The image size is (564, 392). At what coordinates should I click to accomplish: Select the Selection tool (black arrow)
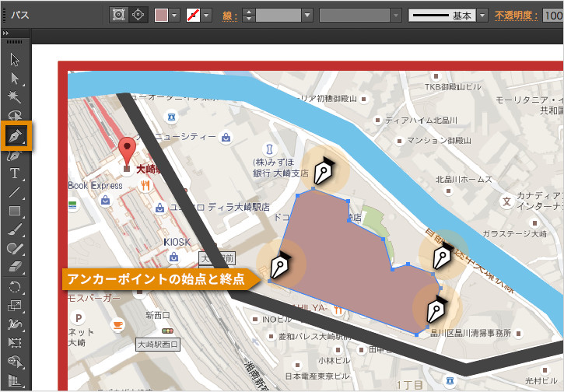coord(15,60)
